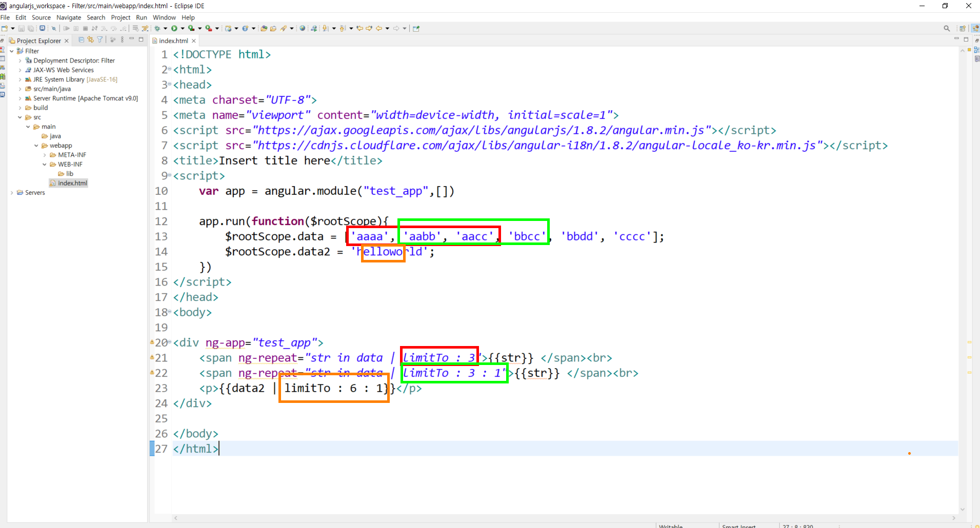Collapse the Filter project node

pyautogui.click(x=12, y=51)
